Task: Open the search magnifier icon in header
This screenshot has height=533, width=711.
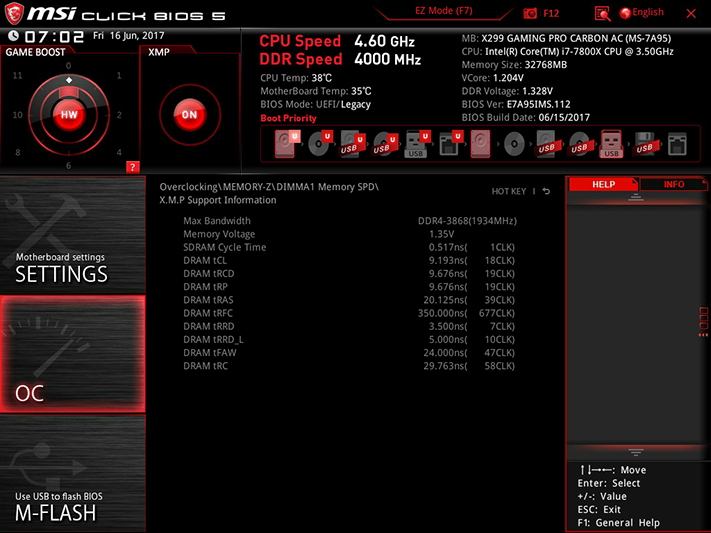Action: point(602,14)
